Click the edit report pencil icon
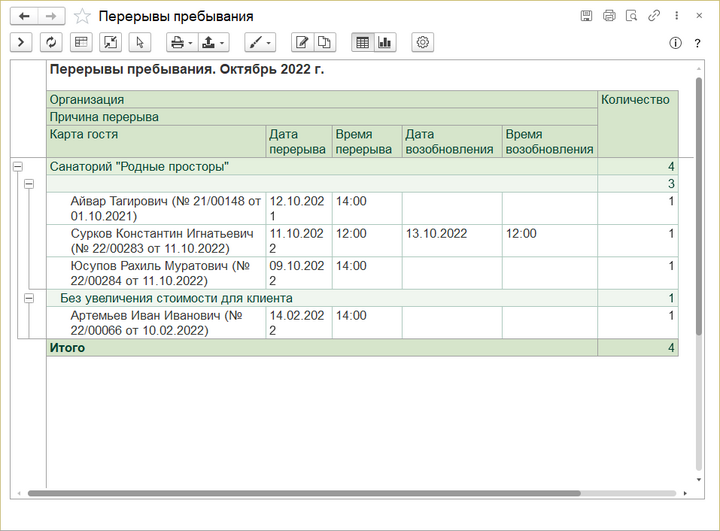720x531 pixels. (x=302, y=42)
